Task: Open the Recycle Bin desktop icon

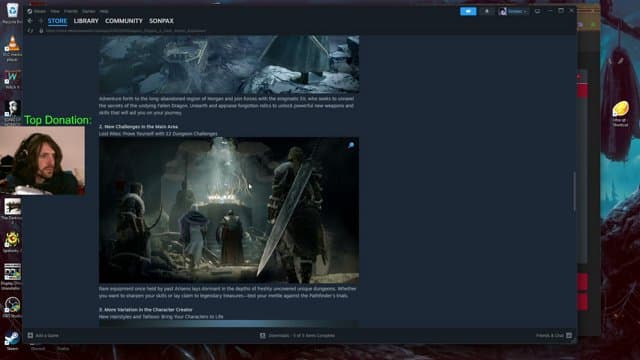Action: [12, 13]
